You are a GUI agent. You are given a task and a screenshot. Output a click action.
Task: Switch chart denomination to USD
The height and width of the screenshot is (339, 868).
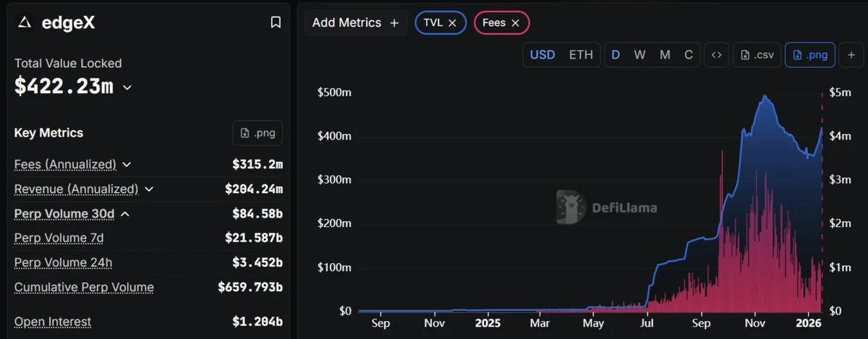542,55
